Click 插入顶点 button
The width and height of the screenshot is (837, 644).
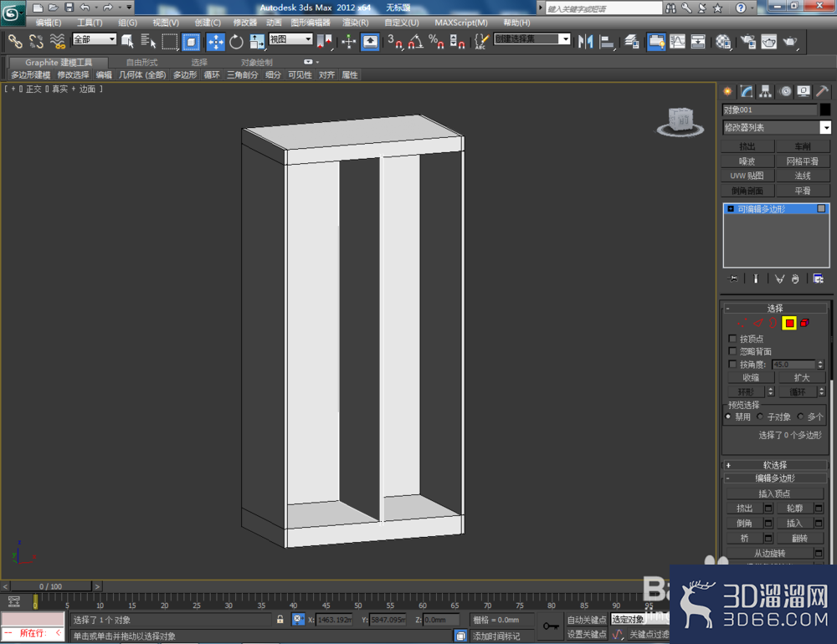coord(774,493)
